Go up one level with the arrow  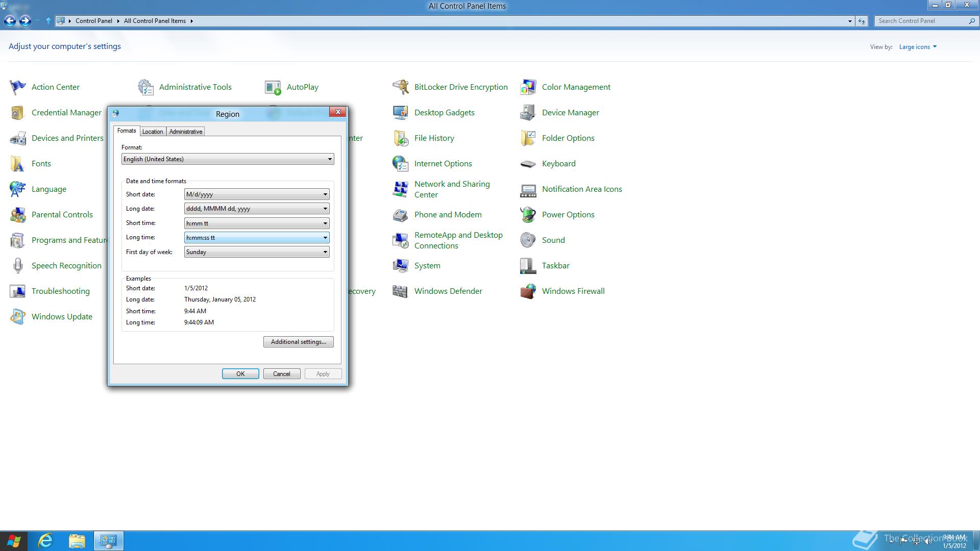(48, 21)
